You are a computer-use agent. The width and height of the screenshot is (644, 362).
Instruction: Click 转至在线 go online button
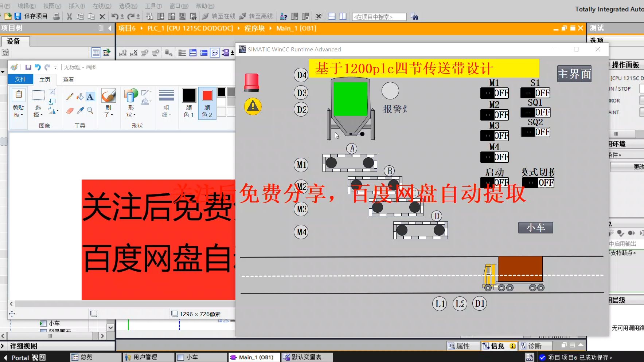tap(219, 16)
